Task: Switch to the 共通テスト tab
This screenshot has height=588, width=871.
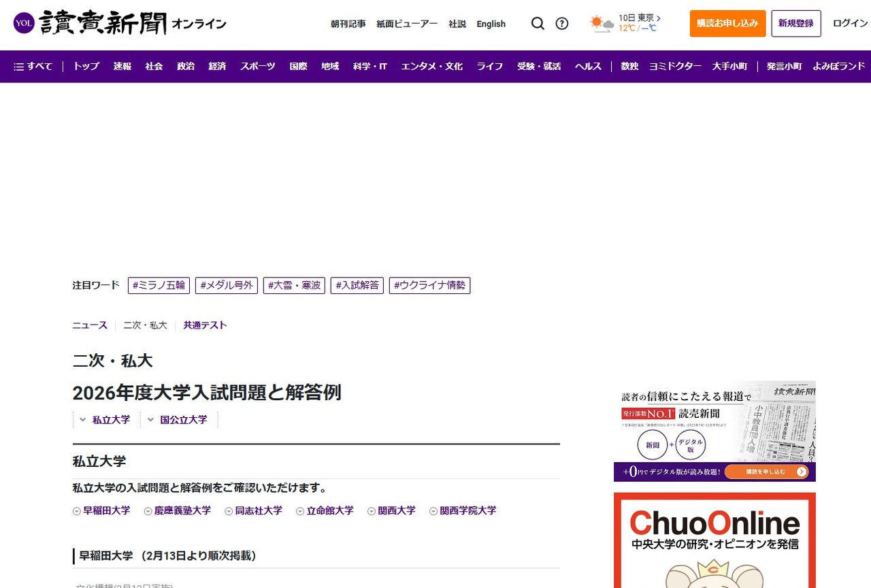Action: (205, 325)
